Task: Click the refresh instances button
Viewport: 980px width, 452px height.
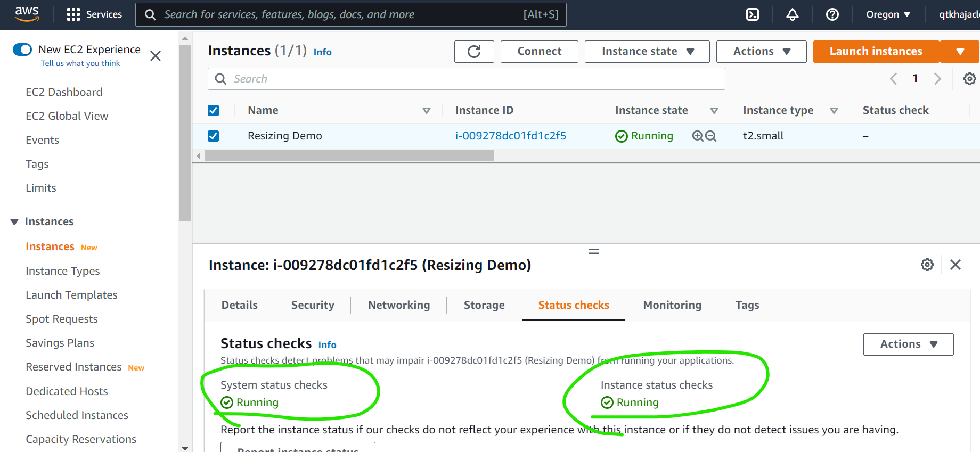Action: tap(473, 52)
